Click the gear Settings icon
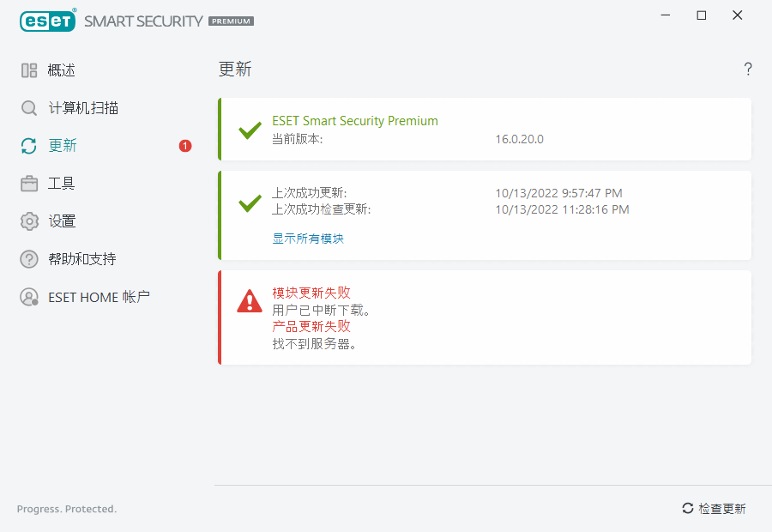 click(29, 221)
